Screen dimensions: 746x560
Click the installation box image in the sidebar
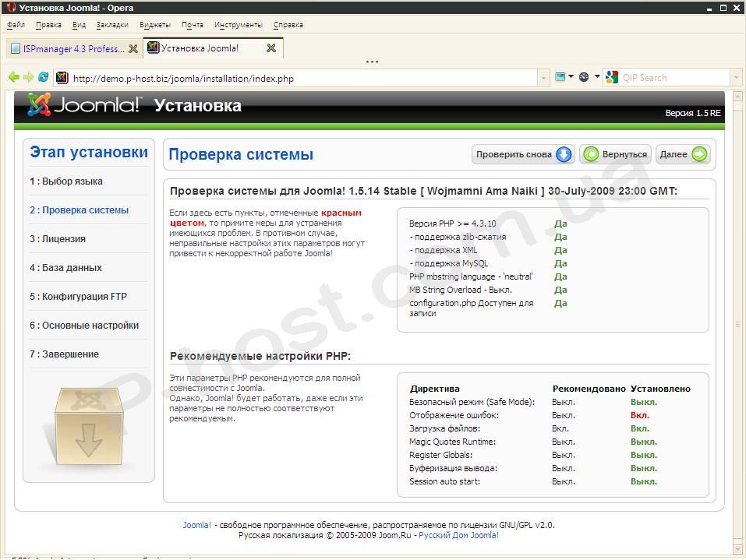(89, 427)
